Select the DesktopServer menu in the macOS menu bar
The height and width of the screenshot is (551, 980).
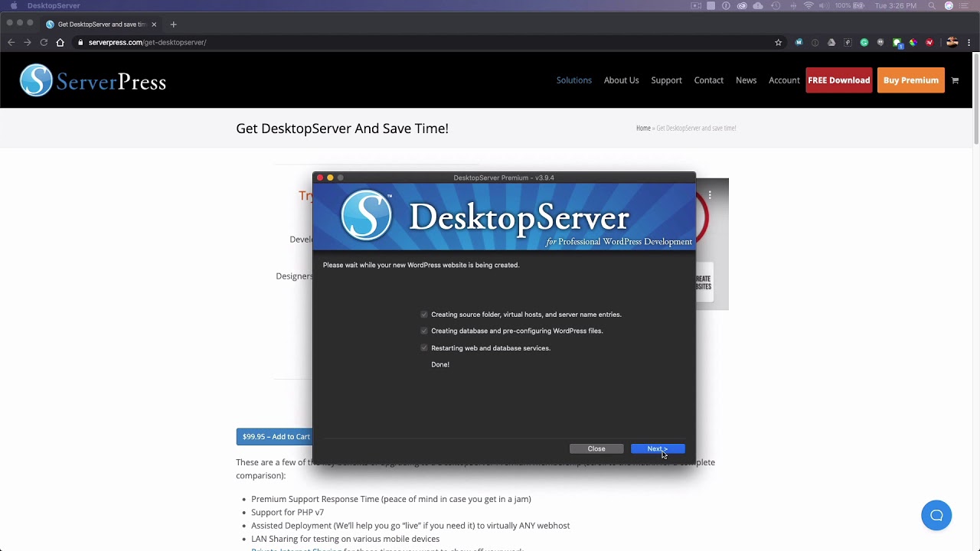[x=54, y=5]
